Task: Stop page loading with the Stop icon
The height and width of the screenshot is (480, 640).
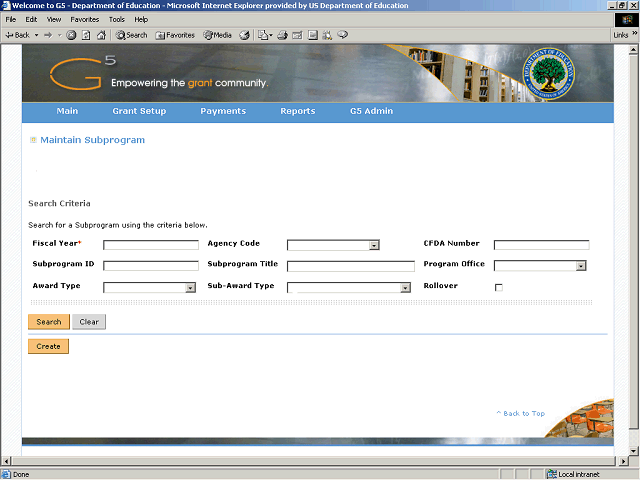Action: click(71, 35)
